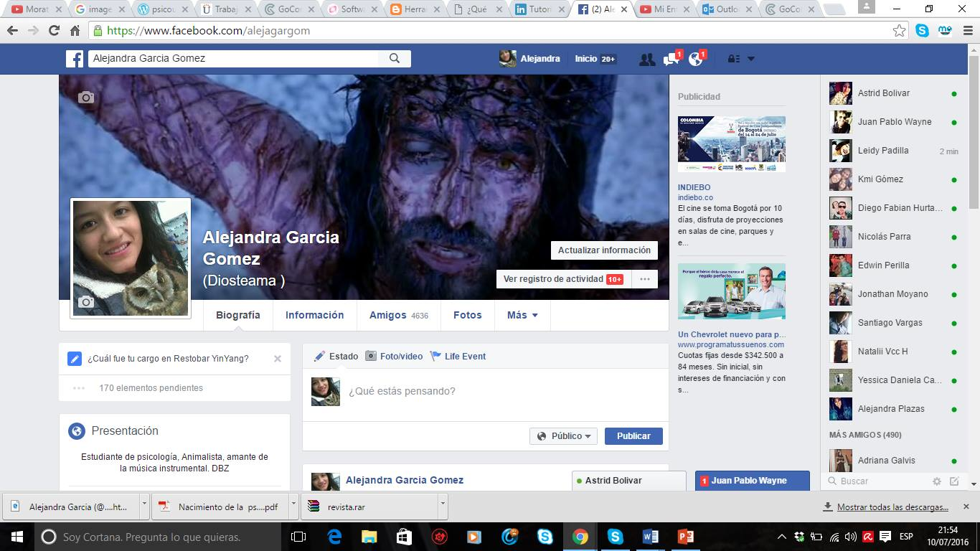The width and height of the screenshot is (980, 551).
Task: Click the search magnifier button
Action: click(394, 59)
